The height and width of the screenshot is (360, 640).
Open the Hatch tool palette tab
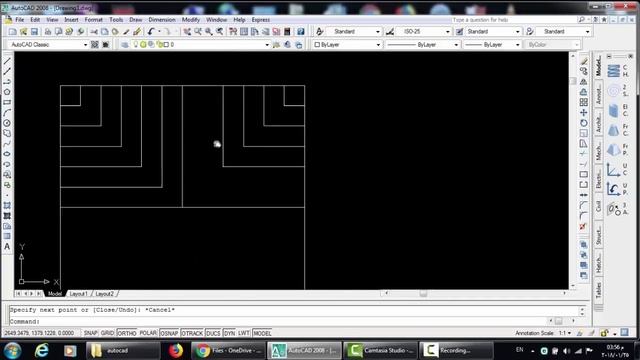598,262
